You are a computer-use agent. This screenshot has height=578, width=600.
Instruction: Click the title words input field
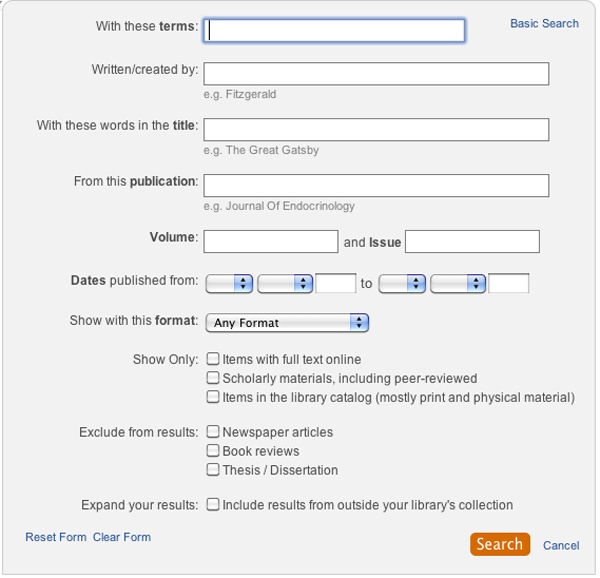(x=376, y=130)
